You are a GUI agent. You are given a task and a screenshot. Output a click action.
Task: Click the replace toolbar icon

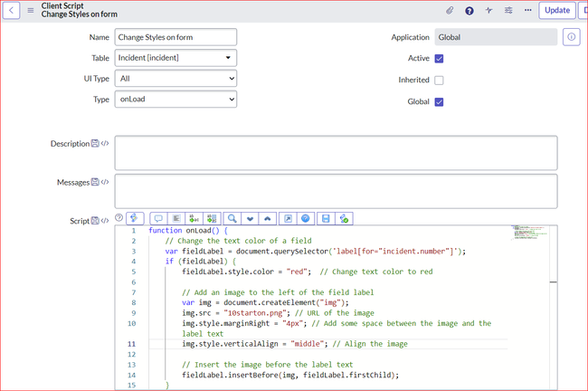[x=194, y=218]
